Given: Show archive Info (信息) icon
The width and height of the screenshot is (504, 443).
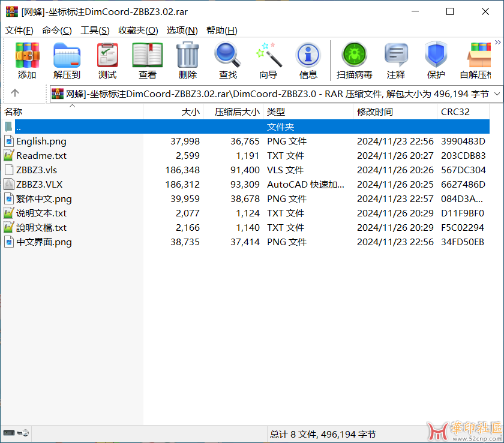Looking at the screenshot, I should (x=308, y=55).
